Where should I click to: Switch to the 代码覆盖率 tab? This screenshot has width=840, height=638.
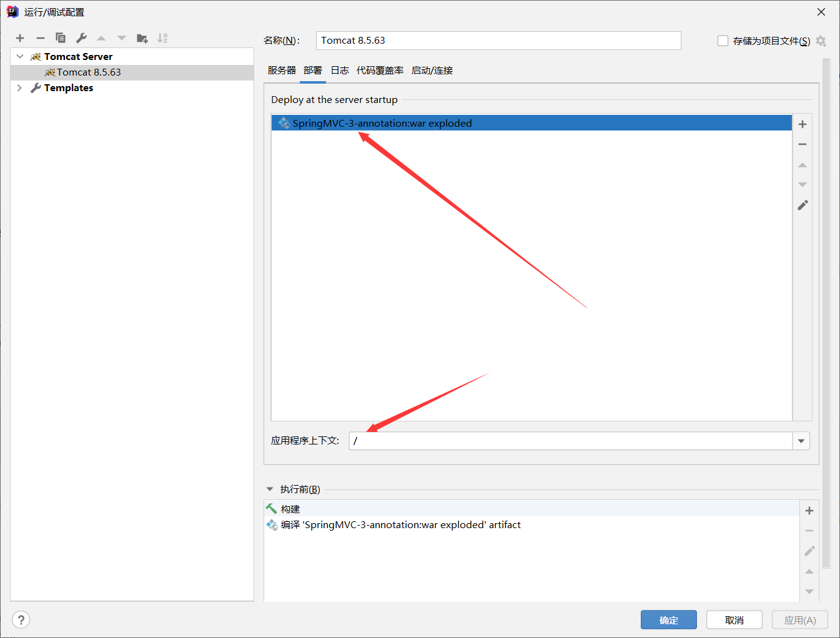click(380, 71)
